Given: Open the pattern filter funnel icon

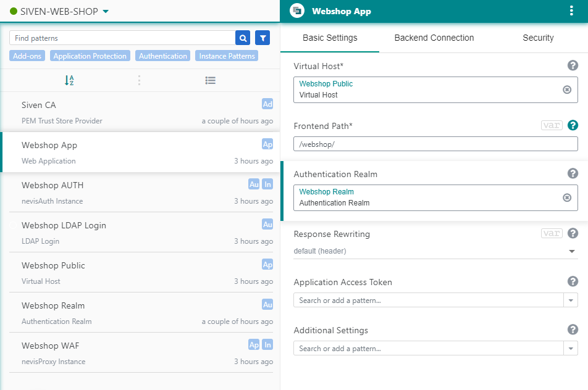Looking at the screenshot, I should 262,38.
